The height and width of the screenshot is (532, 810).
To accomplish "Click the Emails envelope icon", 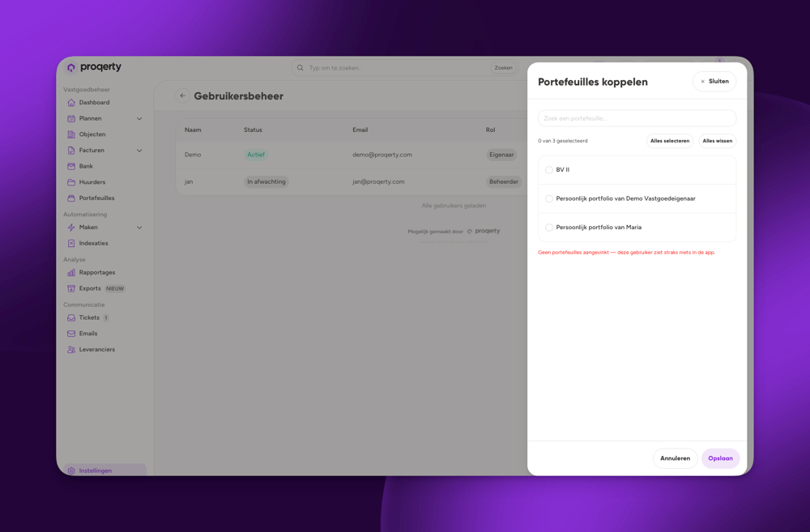I will pyautogui.click(x=71, y=334).
